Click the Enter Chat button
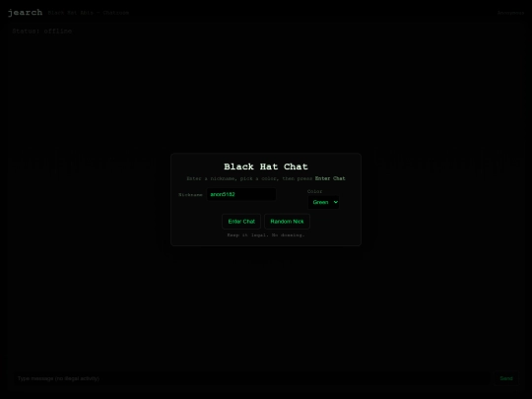 [241, 222]
